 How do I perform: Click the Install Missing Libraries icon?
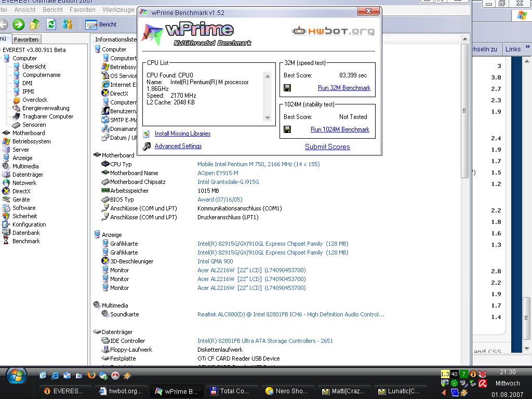coord(146,134)
